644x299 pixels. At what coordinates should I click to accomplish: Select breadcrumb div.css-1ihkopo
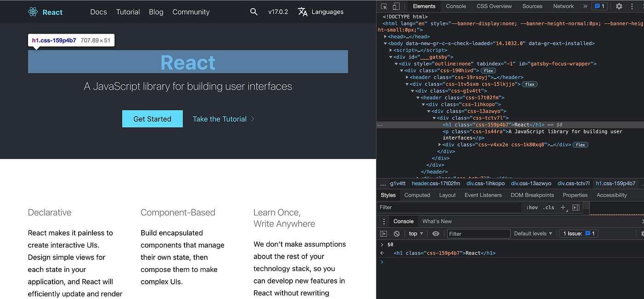[x=485, y=184]
